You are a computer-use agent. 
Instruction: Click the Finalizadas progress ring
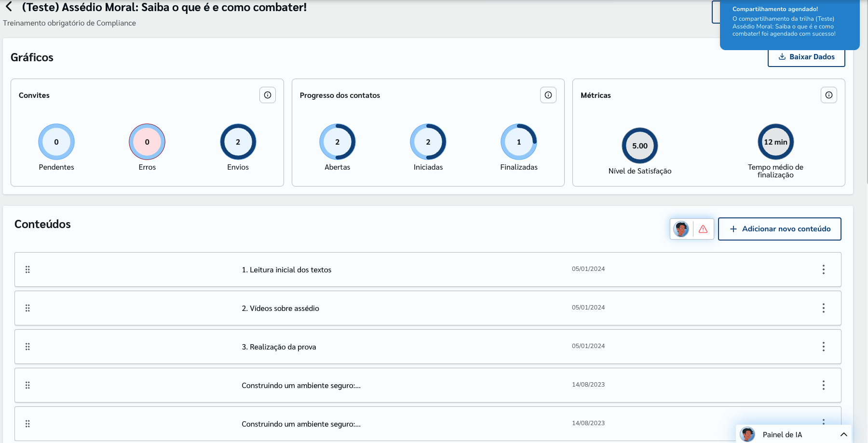pos(519,142)
